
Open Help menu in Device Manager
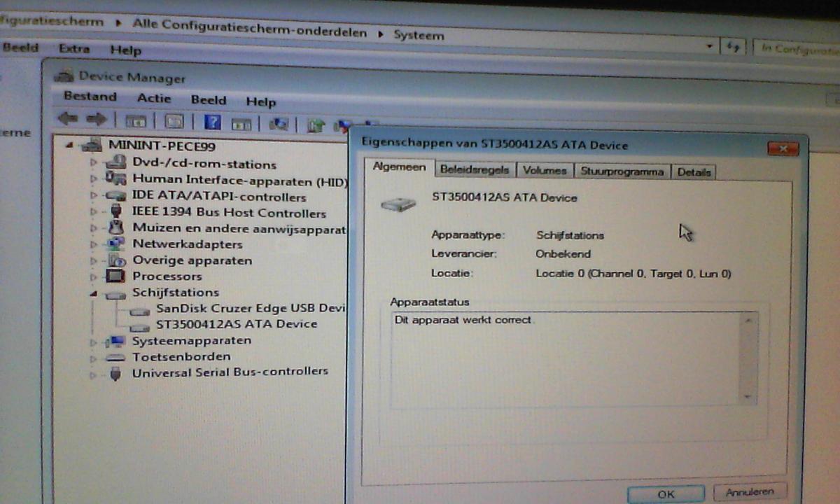click(261, 101)
